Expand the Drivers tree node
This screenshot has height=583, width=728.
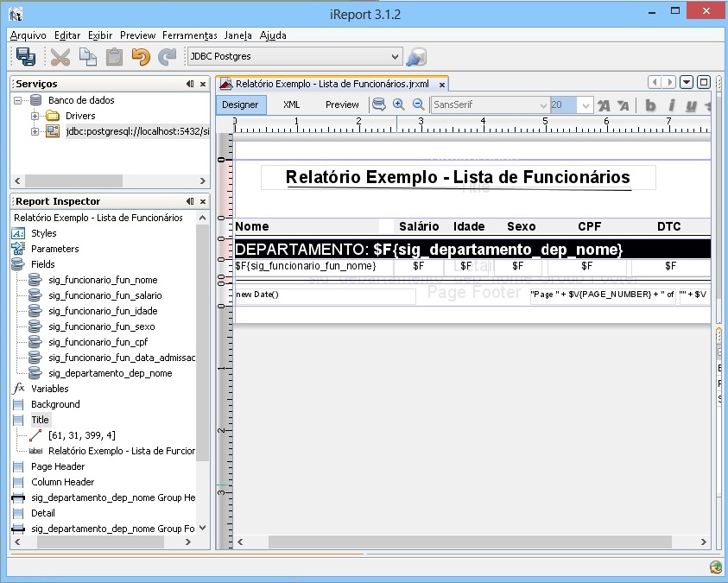click(35, 116)
